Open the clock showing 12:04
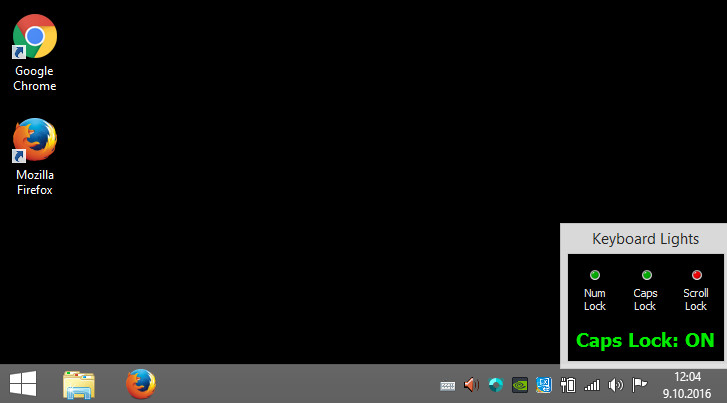The image size is (727, 403). [x=687, y=377]
